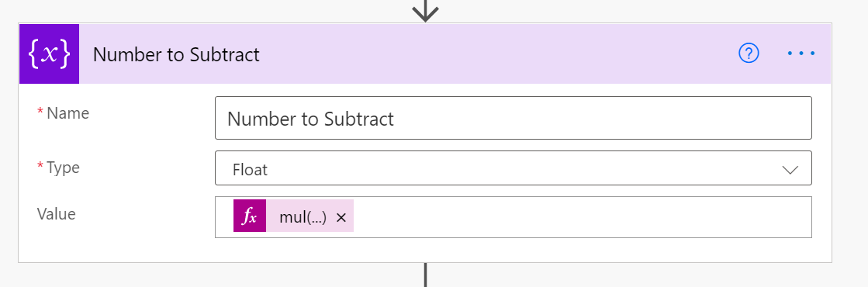This screenshot has height=287, width=868.
Task: Click the Type field label
Action: (x=63, y=168)
